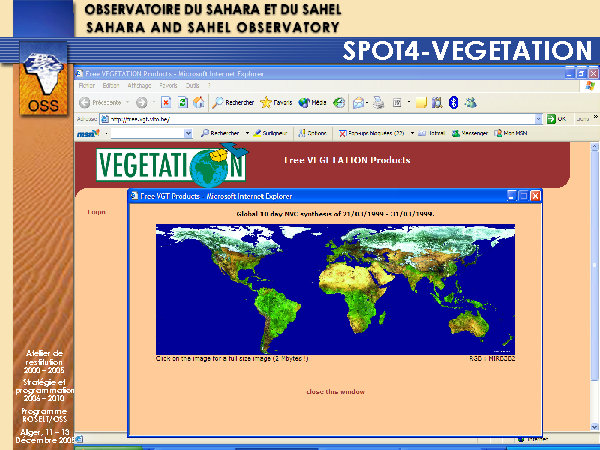Click the scroll down arrow of main page
600x450 pixels.
point(594,427)
